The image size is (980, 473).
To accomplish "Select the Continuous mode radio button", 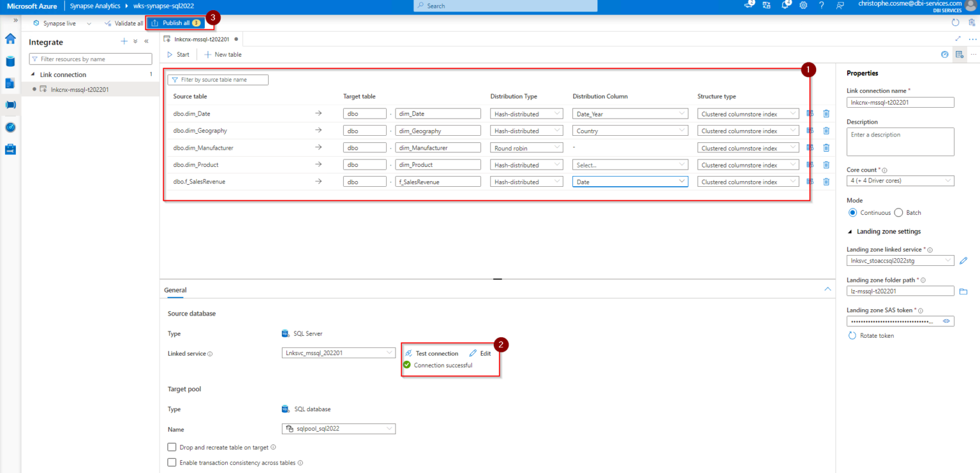I will pyautogui.click(x=852, y=213).
